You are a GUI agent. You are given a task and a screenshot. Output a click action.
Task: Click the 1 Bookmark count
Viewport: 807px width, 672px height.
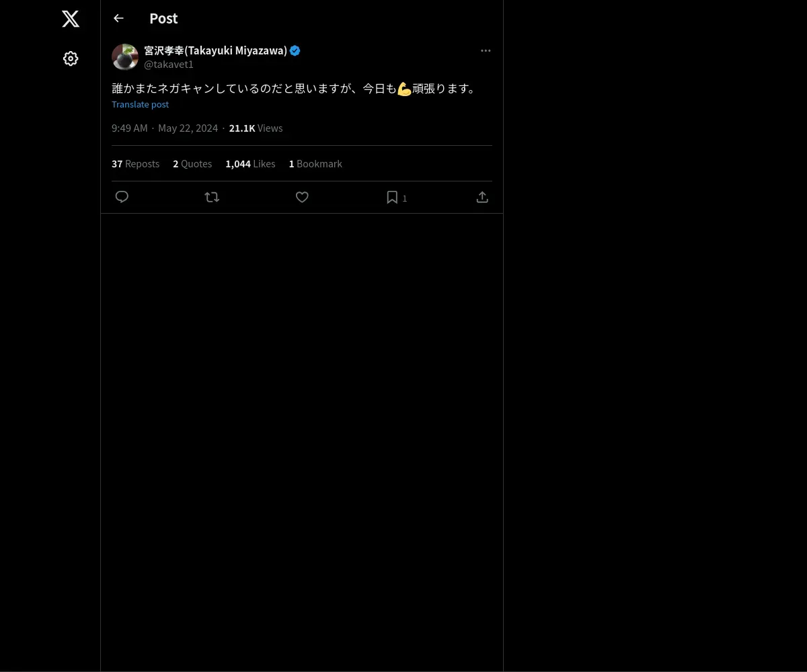coord(315,164)
